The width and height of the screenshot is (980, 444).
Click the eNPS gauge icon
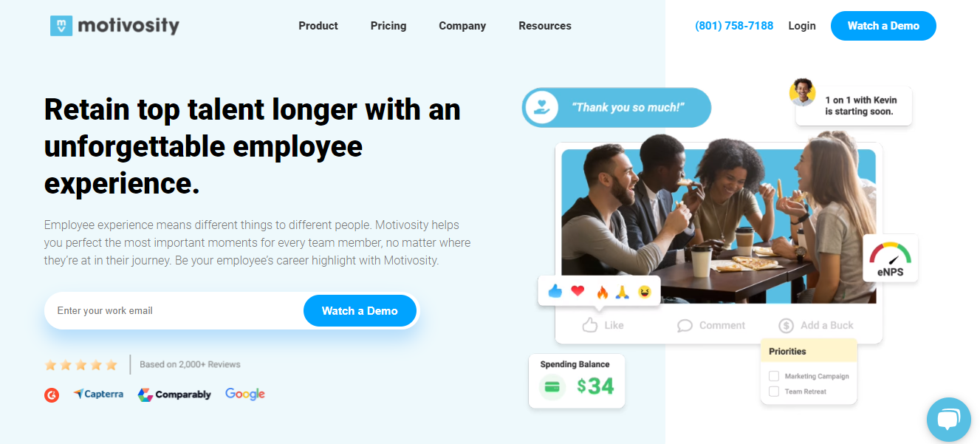(x=890, y=253)
